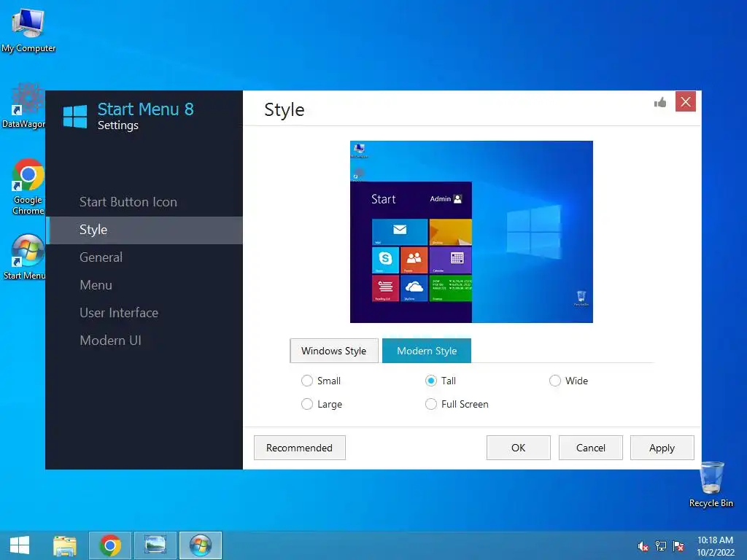
Task: Click the Style page heading
Action: coord(285,110)
